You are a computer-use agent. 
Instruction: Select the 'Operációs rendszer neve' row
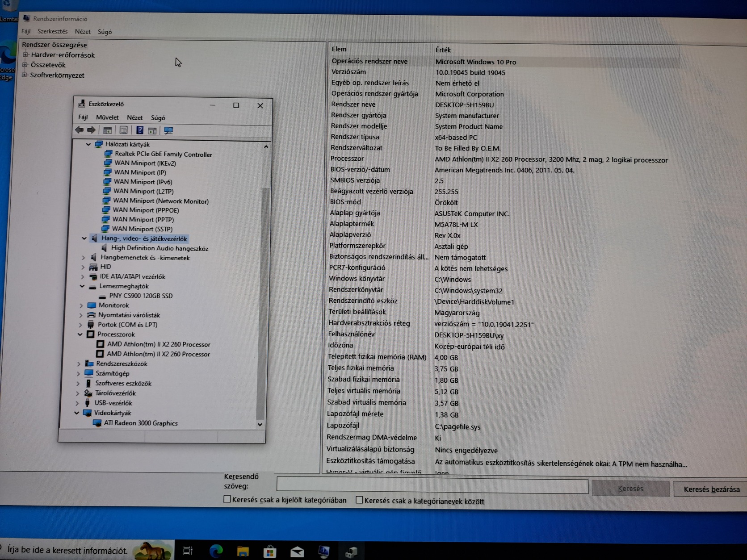point(505,62)
